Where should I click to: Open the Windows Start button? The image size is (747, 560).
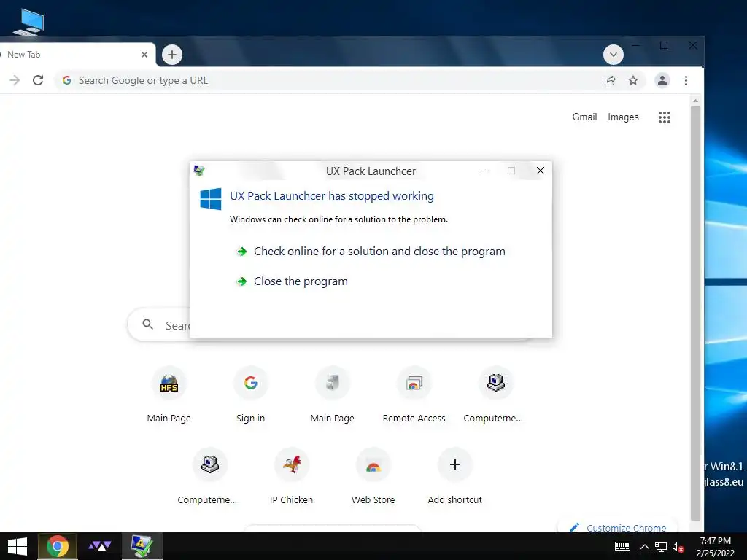pos(18,546)
